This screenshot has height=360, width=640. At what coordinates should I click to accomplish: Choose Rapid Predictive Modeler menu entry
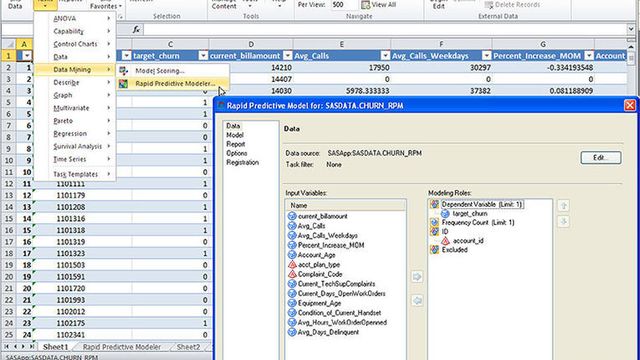pyautogui.click(x=172, y=83)
